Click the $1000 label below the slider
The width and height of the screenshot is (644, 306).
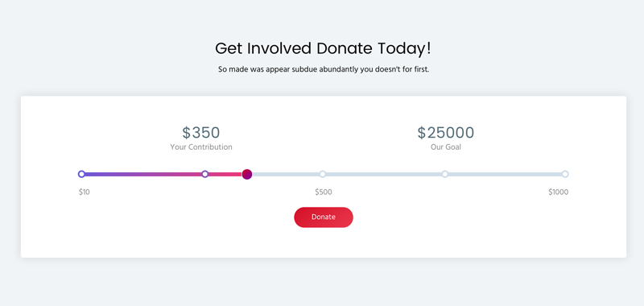click(558, 192)
